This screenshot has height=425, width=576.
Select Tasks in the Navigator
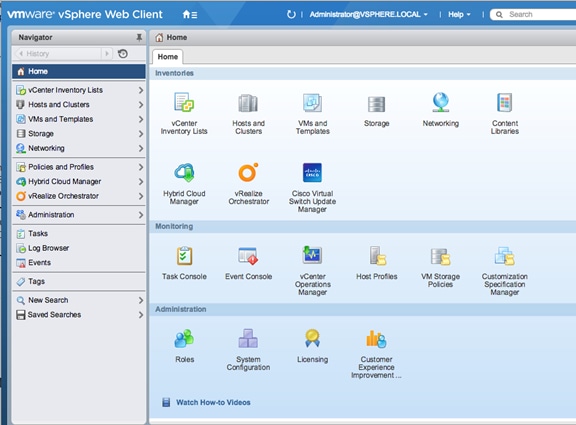(79, 234)
